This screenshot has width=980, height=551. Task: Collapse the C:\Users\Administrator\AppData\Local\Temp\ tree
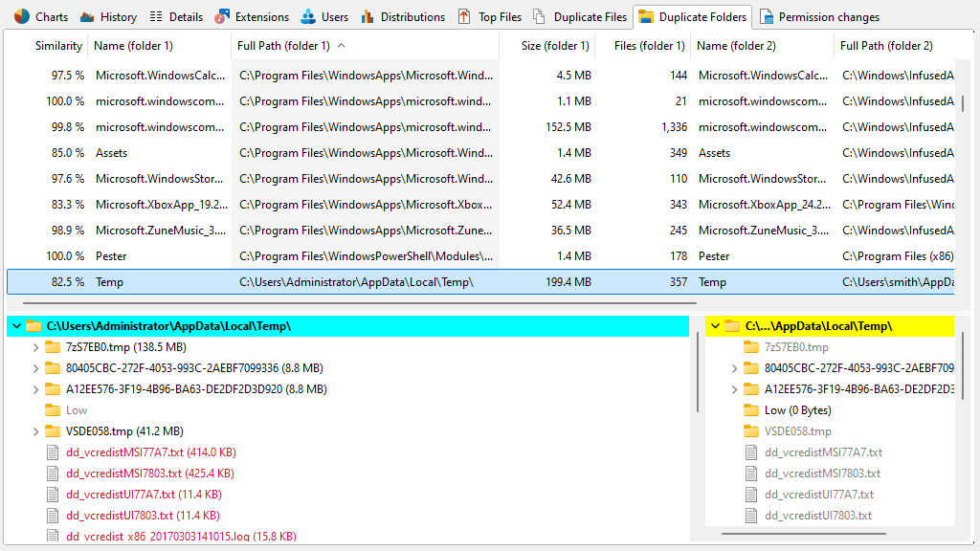[15, 325]
